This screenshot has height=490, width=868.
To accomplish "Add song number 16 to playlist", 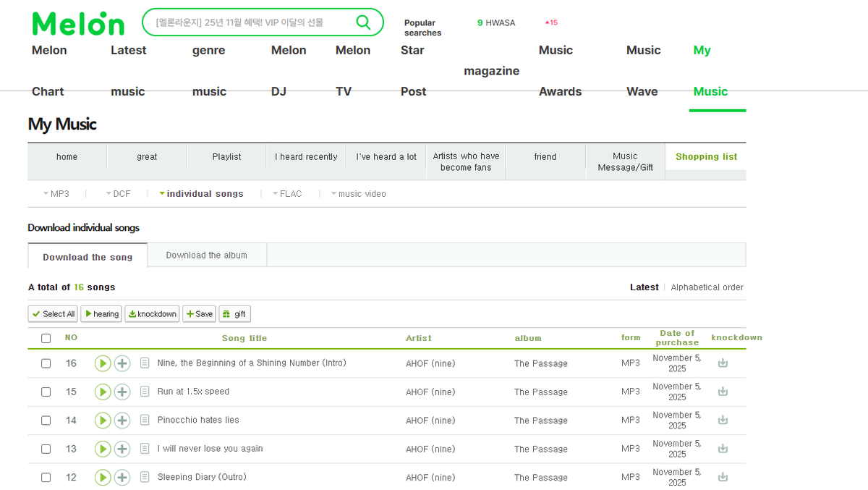I will (122, 363).
